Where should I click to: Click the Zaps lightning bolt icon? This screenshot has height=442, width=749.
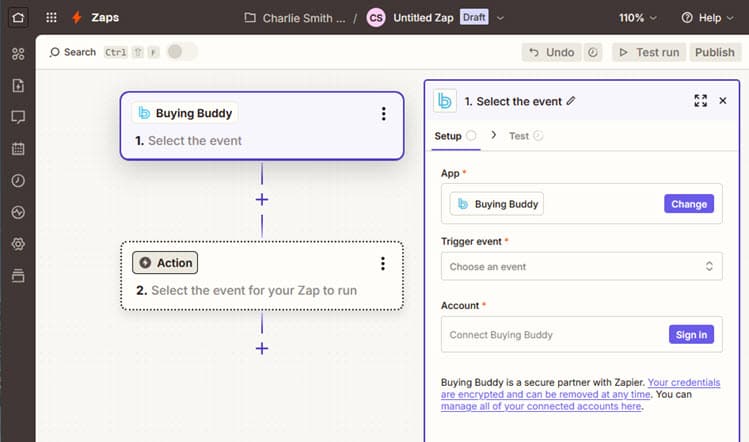76,18
